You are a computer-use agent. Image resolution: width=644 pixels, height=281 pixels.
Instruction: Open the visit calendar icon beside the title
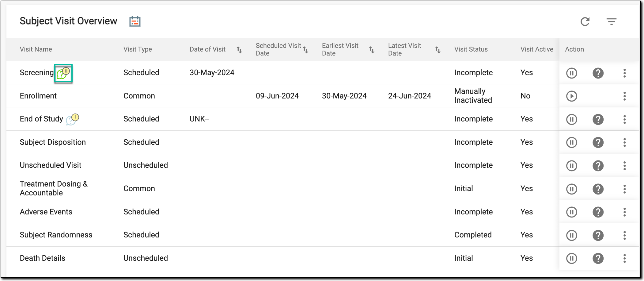[135, 21]
